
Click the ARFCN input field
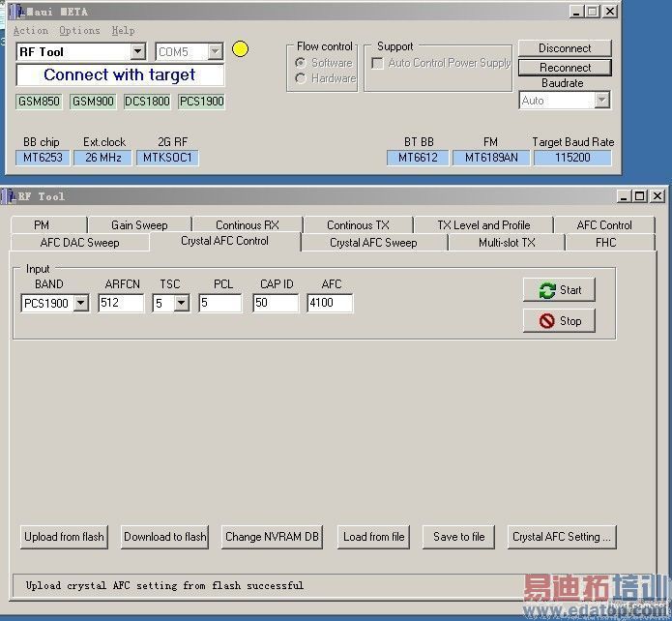click(121, 303)
